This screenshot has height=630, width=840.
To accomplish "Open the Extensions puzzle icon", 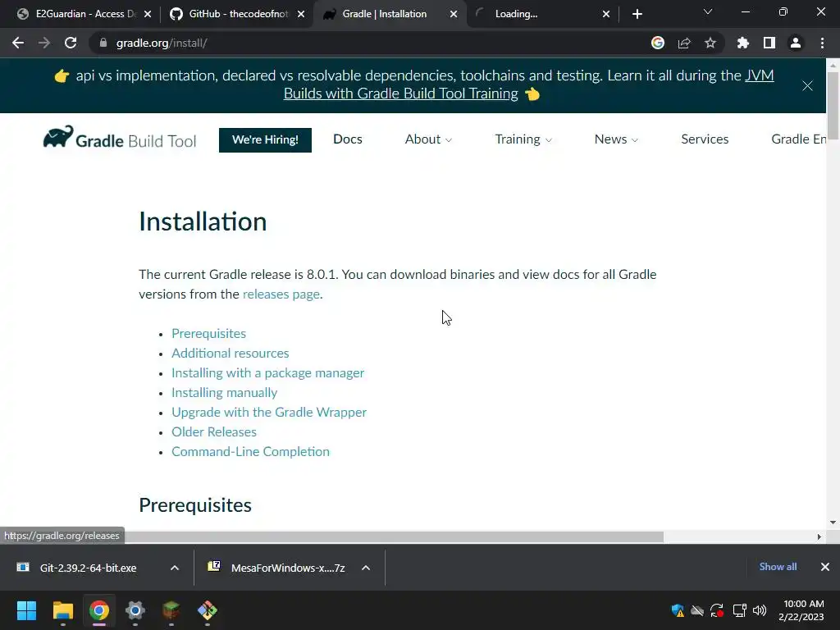I will pyautogui.click(x=743, y=43).
